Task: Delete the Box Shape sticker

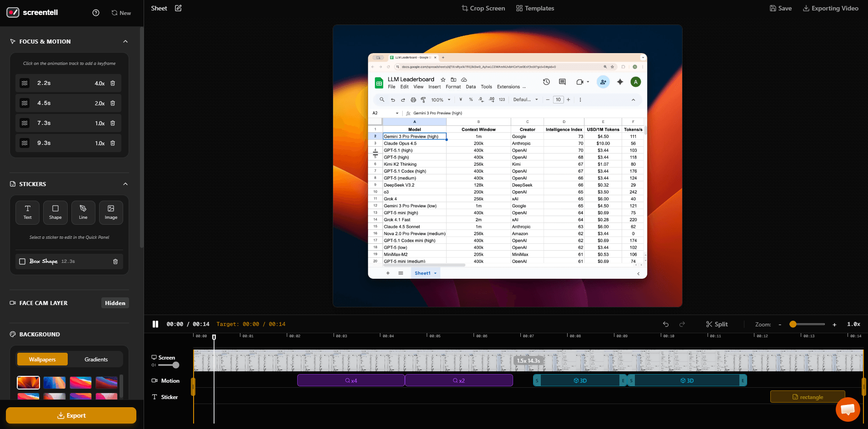Action: [x=115, y=261]
